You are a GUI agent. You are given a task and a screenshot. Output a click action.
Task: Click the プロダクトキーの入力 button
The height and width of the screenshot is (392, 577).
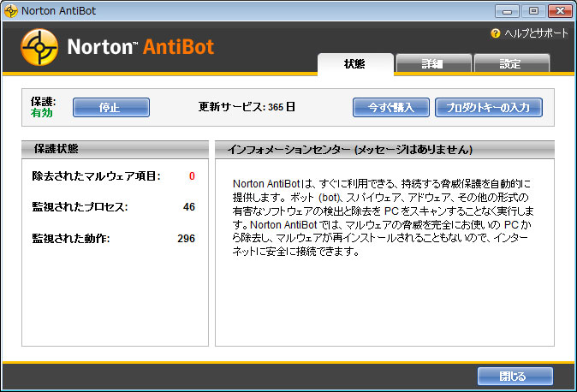click(489, 108)
